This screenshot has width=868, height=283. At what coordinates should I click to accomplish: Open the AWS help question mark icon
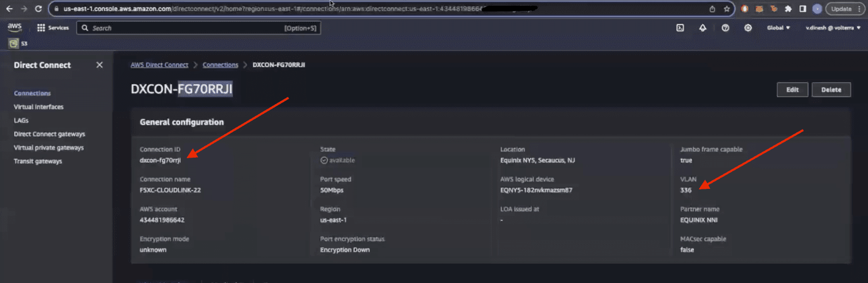coord(725,28)
